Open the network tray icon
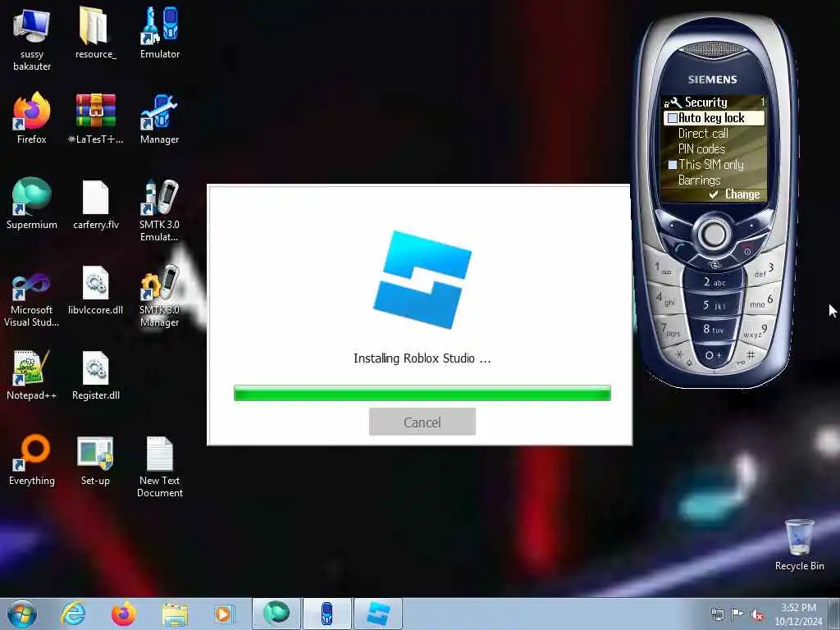 tap(717, 614)
